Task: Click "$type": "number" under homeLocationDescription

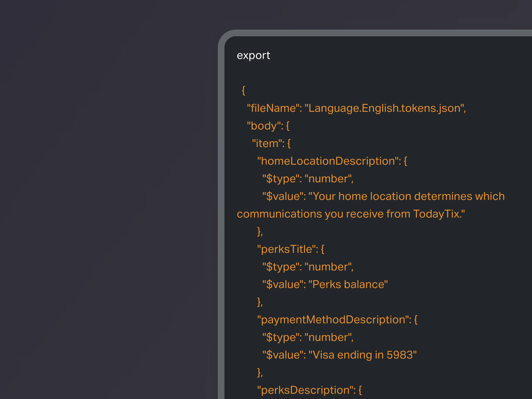Action: 308,179
